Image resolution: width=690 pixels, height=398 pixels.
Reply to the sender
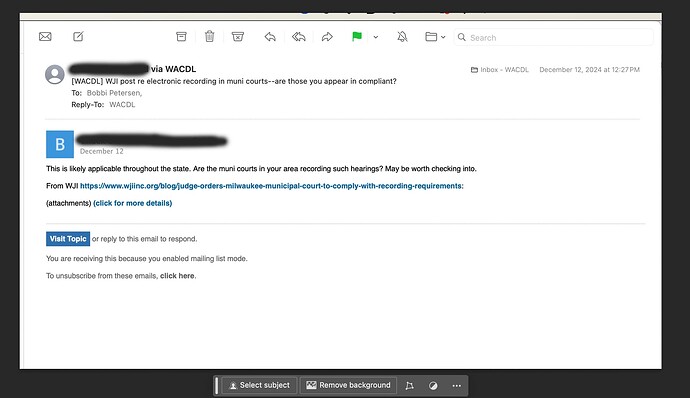270,37
